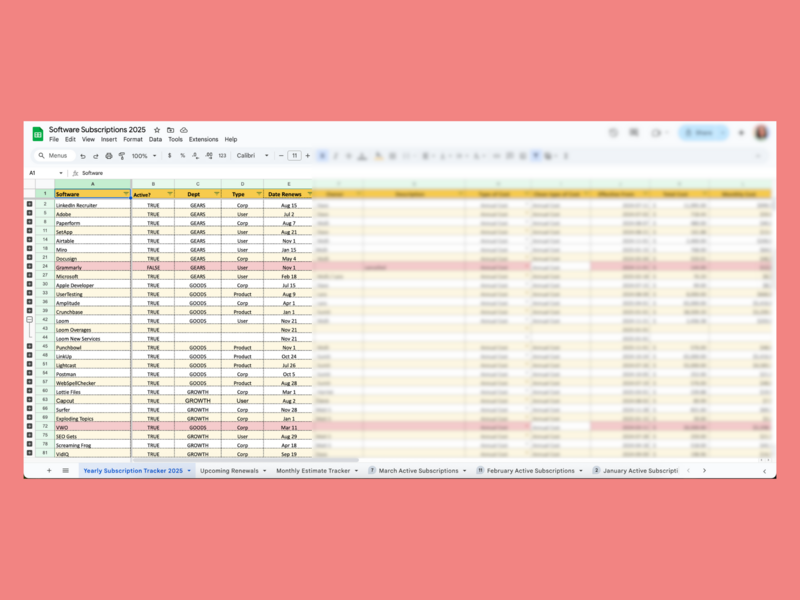Expand the Adobe row group
Screen dimensions: 800x600
tap(30, 213)
